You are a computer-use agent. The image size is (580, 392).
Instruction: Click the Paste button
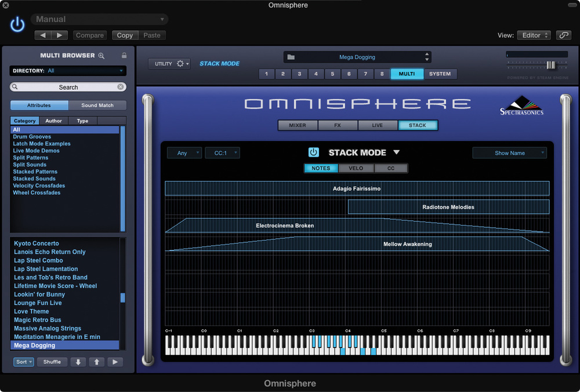point(152,35)
